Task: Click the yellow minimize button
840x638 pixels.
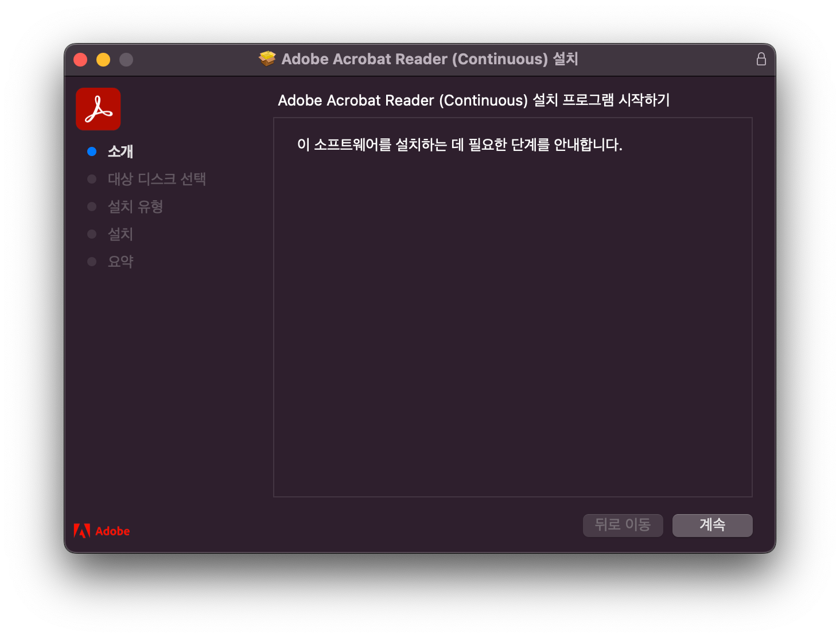Action: [x=103, y=59]
